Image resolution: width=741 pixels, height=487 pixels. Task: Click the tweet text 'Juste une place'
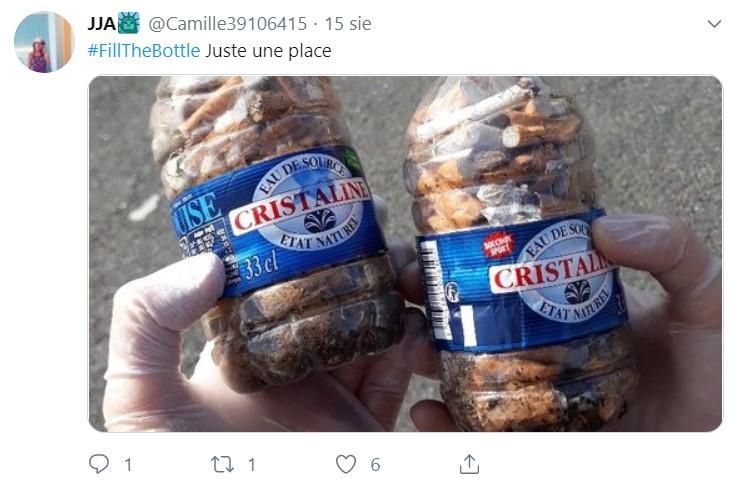coord(268,51)
